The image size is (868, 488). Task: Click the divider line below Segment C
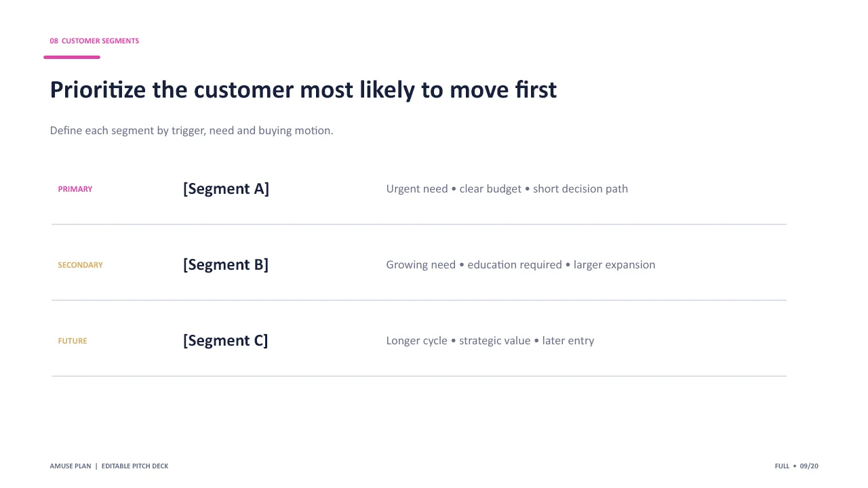[x=419, y=376]
